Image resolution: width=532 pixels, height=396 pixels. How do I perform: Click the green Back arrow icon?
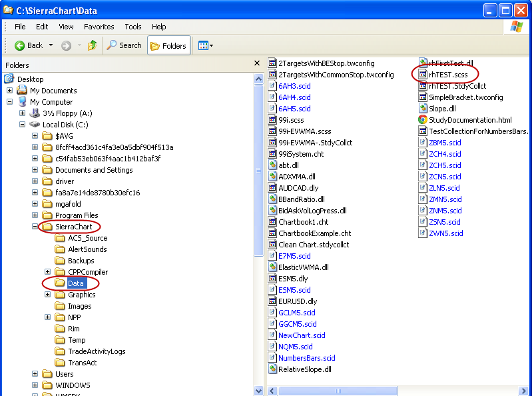click(x=20, y=45)
